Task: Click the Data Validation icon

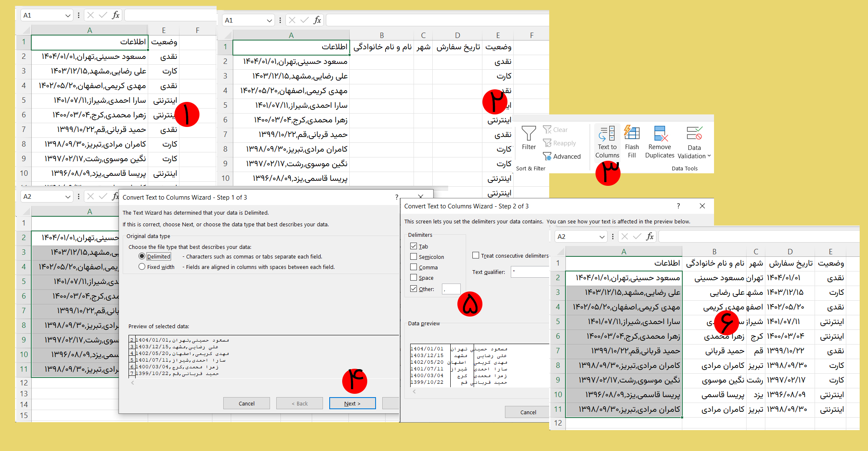Action: coord(694,134)
